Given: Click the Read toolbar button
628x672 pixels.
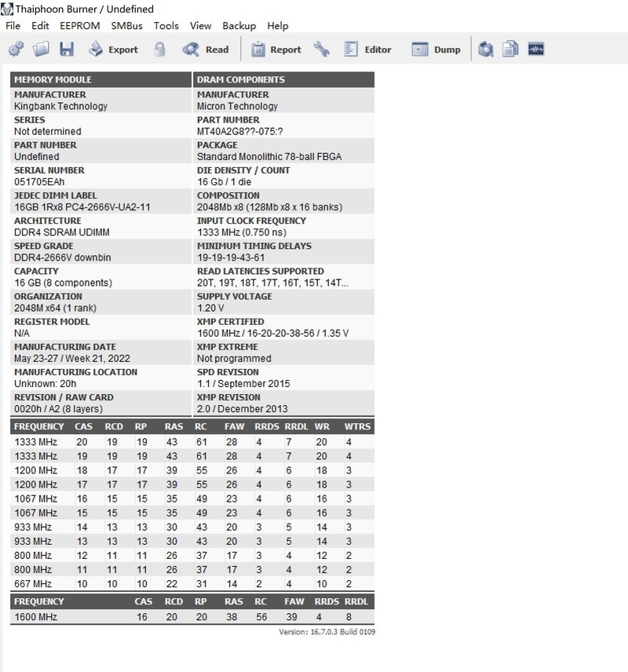Looking at the screenshot, I should [x=206, y=49].
